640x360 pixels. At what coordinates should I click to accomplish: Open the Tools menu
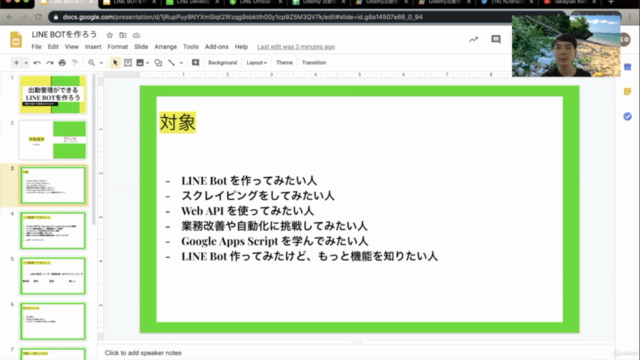pos(191,47)
